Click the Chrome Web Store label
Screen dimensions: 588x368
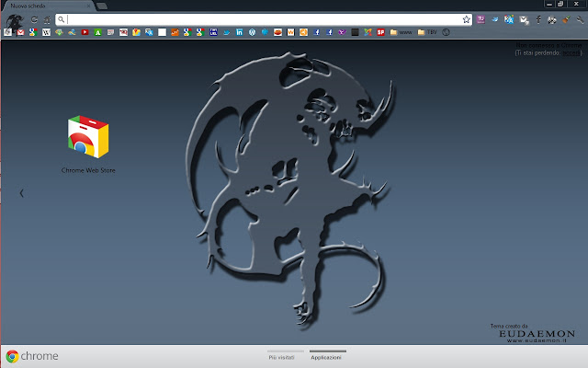coord(88,170)
